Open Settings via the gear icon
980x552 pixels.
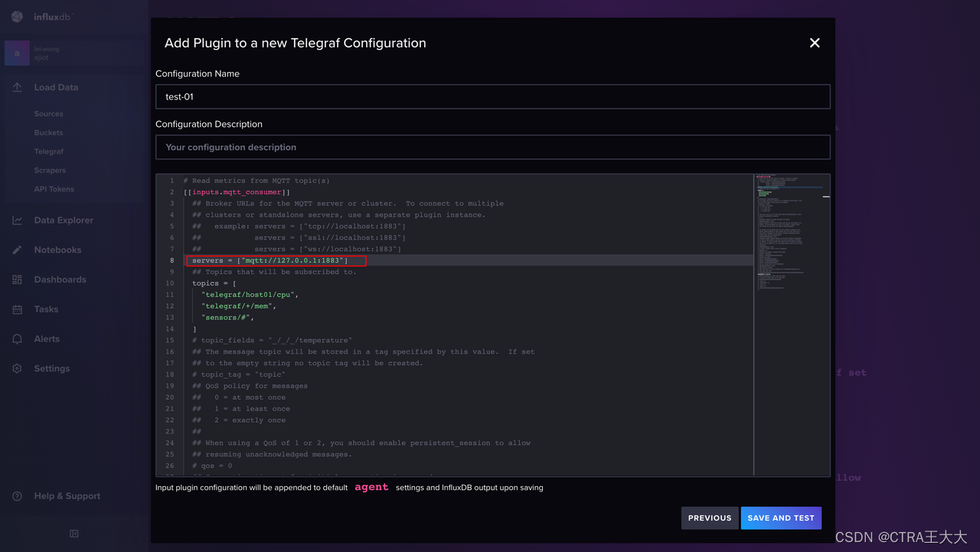[17, 368]
